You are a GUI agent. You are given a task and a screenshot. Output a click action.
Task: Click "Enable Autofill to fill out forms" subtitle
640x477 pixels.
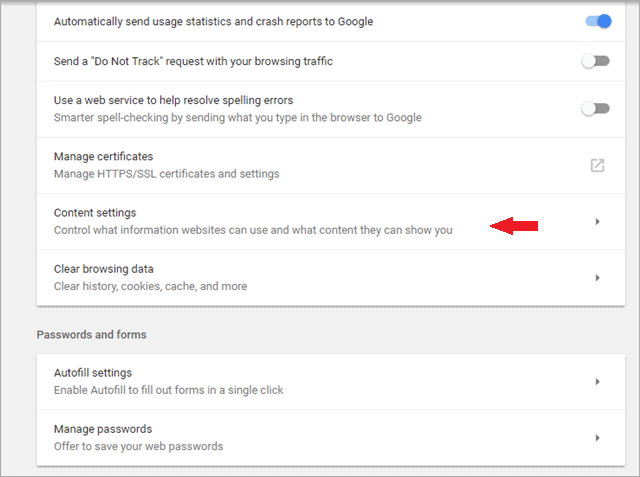point(168,390)
